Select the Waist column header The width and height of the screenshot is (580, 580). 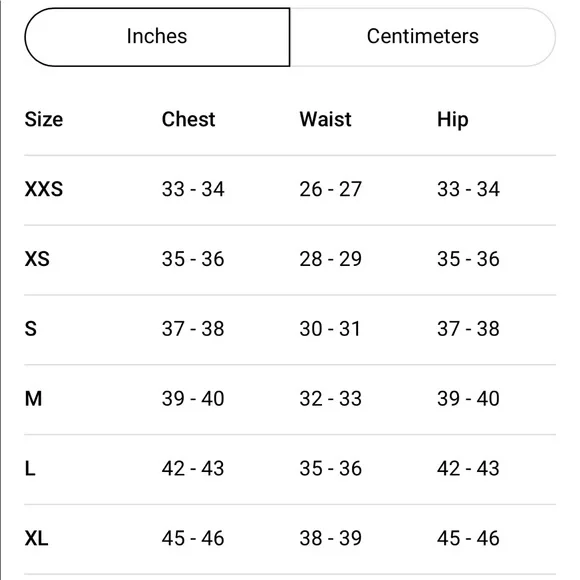[325, 119]
